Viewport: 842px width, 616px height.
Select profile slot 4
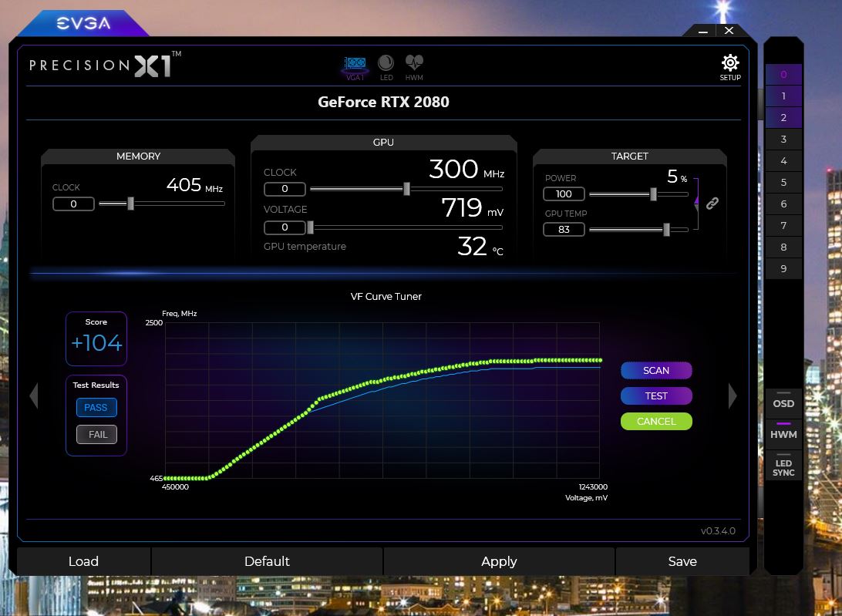tap(783, 160)
